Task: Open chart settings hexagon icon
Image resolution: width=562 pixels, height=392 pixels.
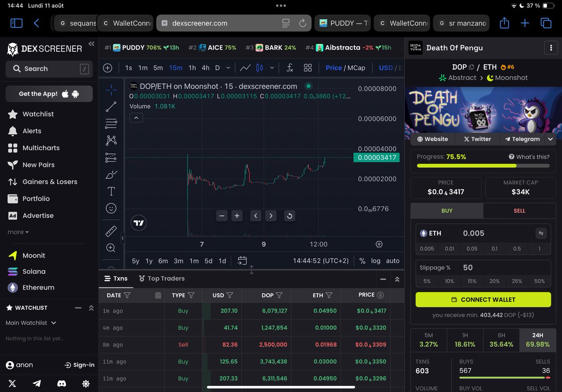Action: (x=379, y=244)
